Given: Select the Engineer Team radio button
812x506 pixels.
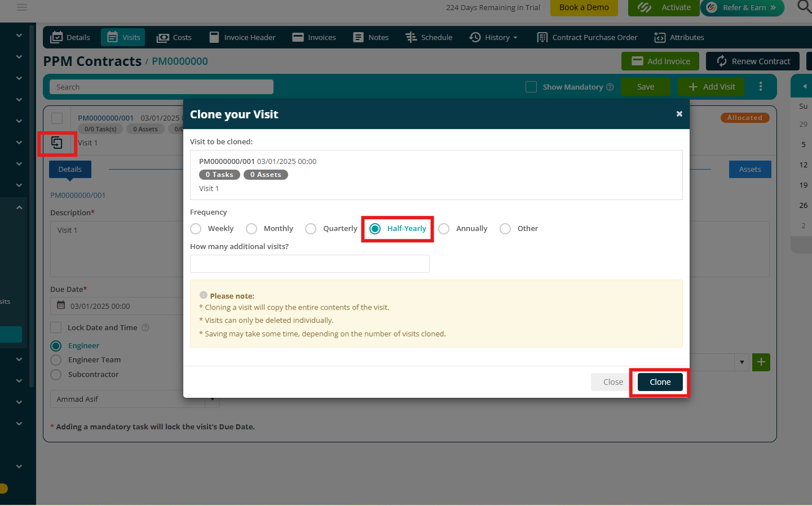Looking at the screenshot, I should (56, 359).
